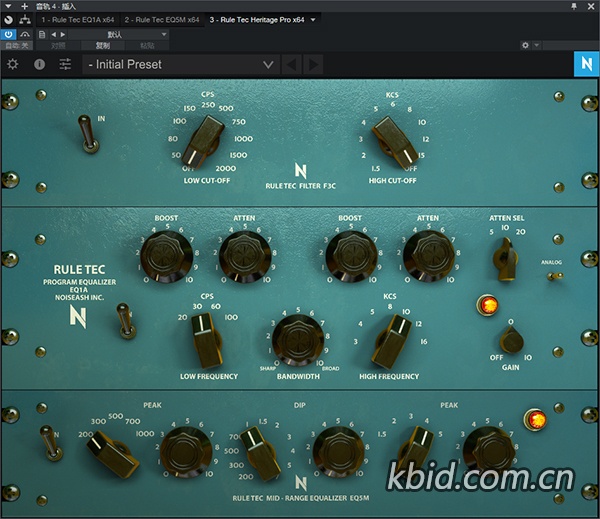
Task: Click the 对照 (compare) button
Action: click(x=59, y=45)
